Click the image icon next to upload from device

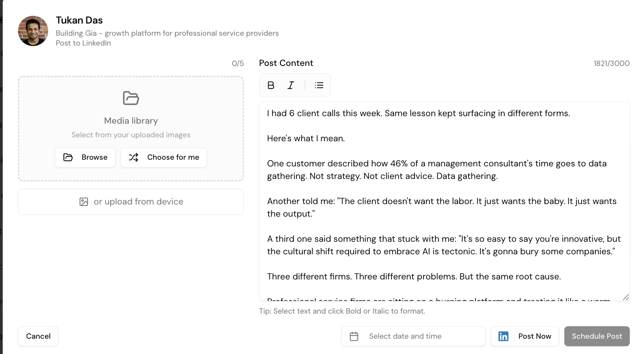(84, 201)
